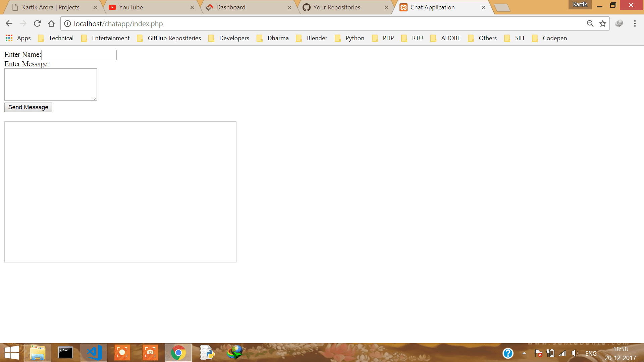
Task: Open Command Prompt from the taskbar
Action: point(65,353)
